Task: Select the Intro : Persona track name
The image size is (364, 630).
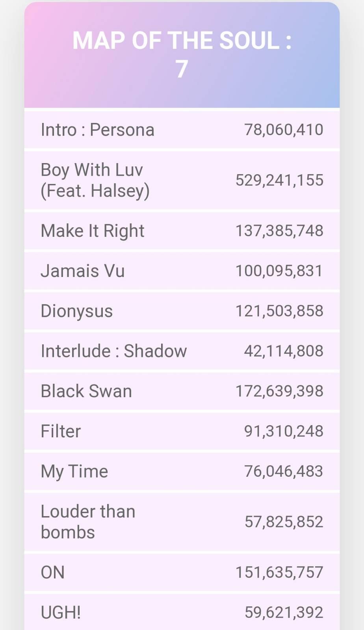Action: pos(97,130)
